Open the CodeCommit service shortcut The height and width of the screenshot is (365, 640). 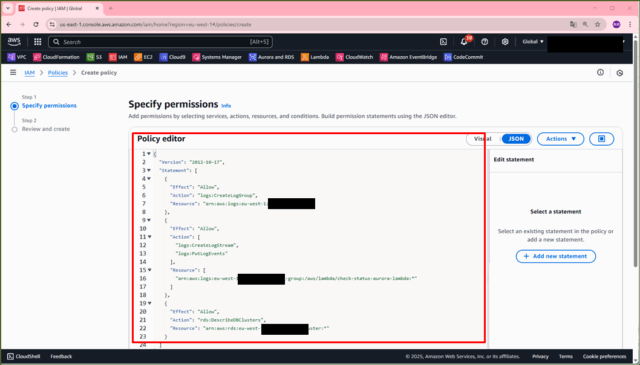pos(463,57)
